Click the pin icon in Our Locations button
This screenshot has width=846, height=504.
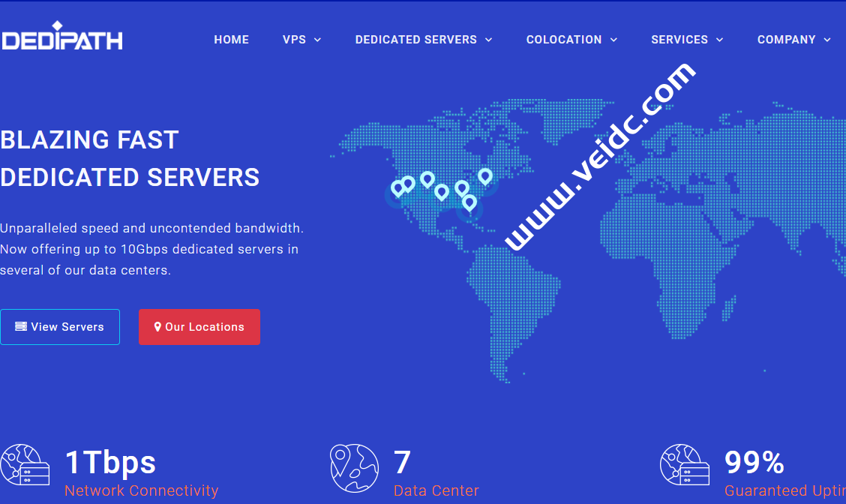[x=157, y=327]
